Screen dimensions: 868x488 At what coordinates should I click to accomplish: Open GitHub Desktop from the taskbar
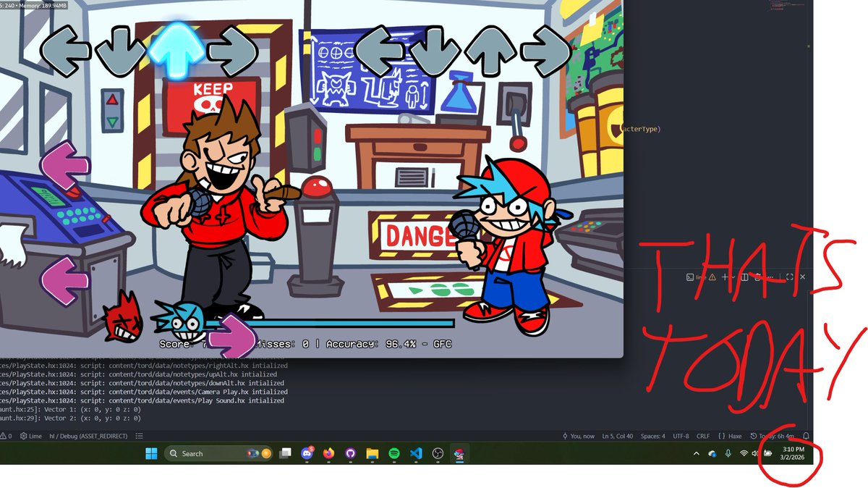point(351,454)
